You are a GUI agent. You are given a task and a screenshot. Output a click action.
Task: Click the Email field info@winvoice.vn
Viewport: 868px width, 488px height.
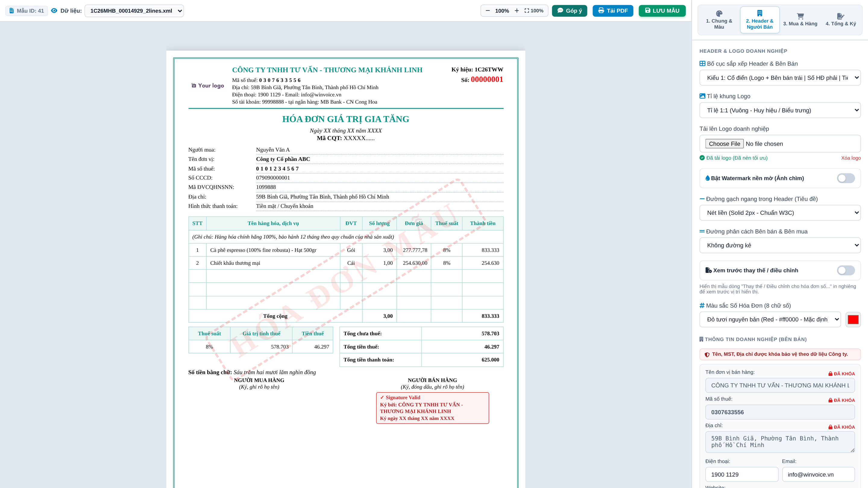pyautogui.click(x=819, y=474)
